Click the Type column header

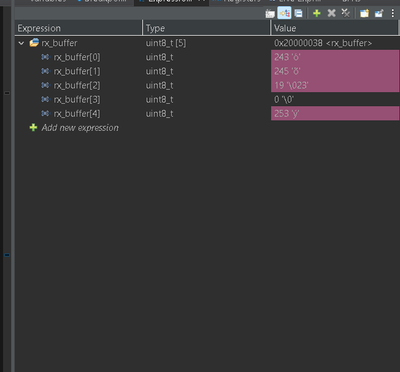click(207, 28)
